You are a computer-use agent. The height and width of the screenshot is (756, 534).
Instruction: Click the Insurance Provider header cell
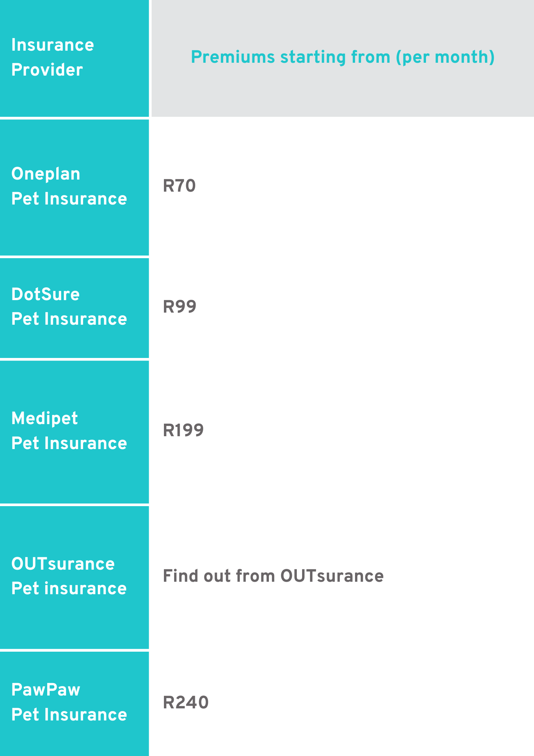click(74, 58)
